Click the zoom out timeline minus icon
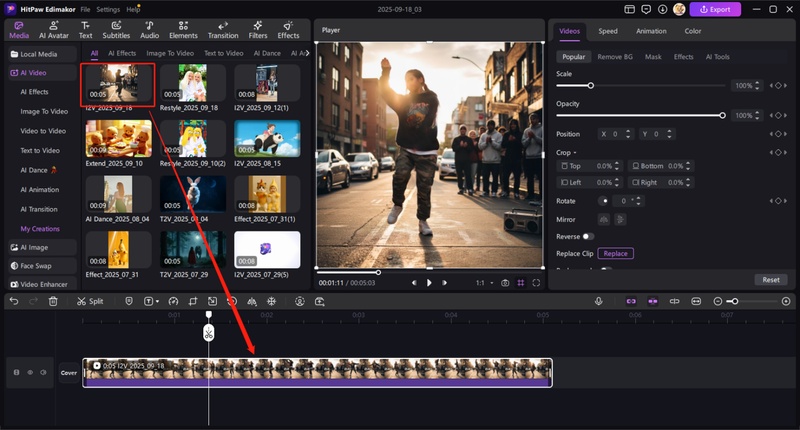The image size is (800, 430). tap(717, 301)
